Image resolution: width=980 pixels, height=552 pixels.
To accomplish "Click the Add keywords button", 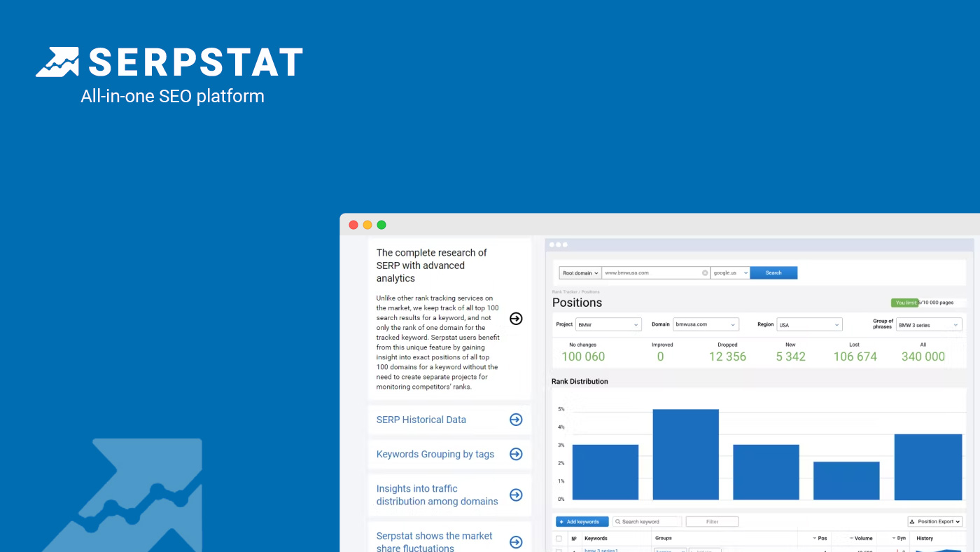I will tap(582, 521).
